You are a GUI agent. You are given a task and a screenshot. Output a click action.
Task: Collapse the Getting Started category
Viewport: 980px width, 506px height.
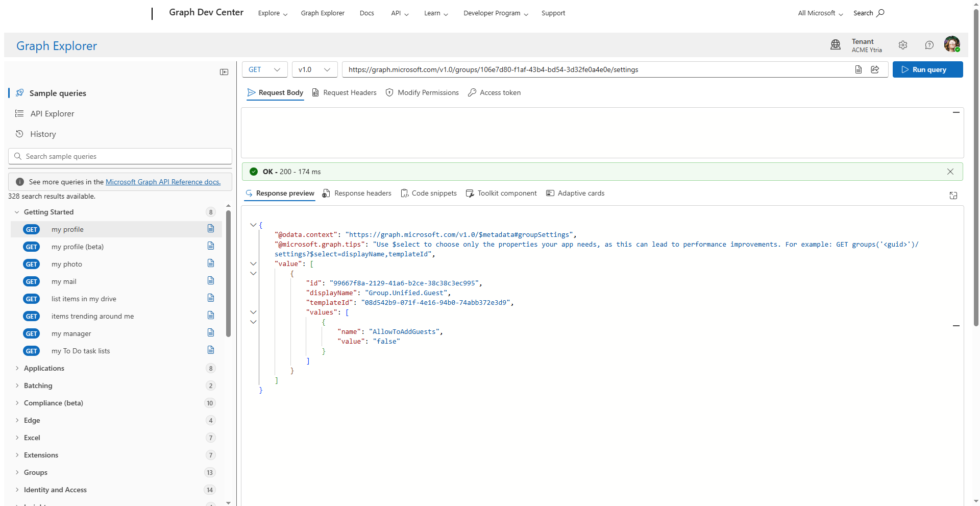point(17,212)
